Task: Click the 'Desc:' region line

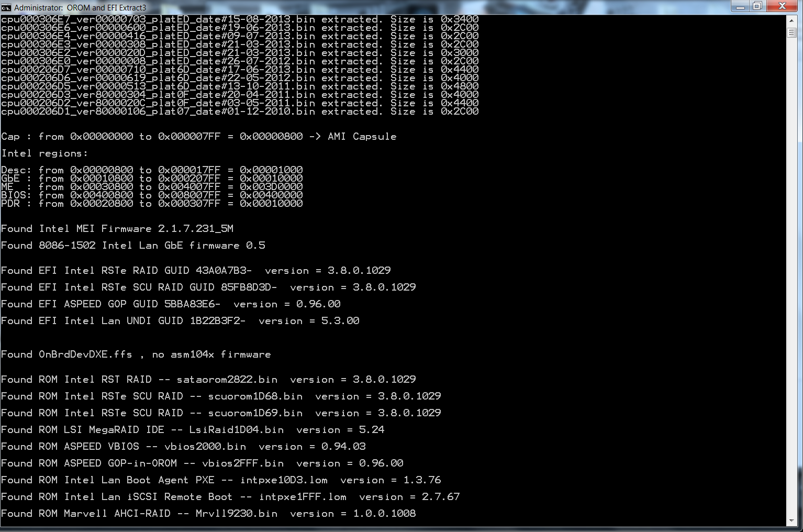Action: [x=152, y=170]
